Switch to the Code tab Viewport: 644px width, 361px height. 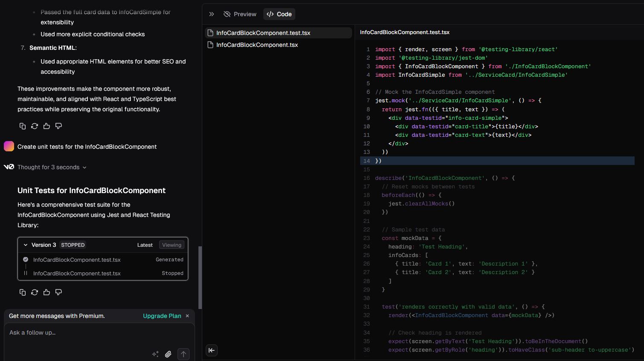click(x=279, y=14)
